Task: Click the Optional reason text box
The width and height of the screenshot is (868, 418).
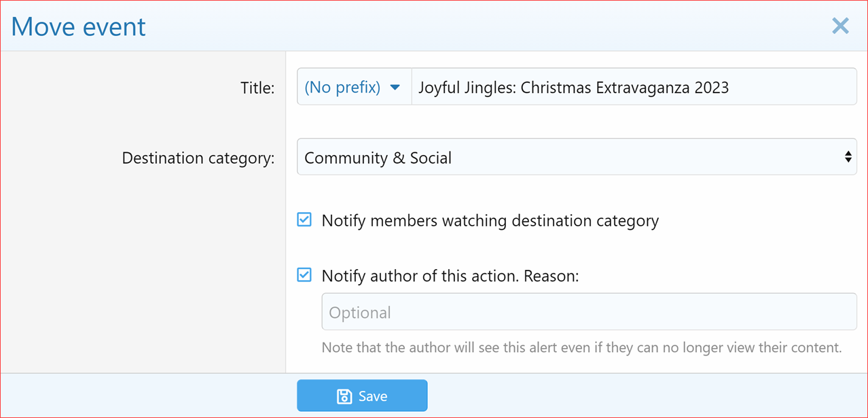Action: pos(588,312)
